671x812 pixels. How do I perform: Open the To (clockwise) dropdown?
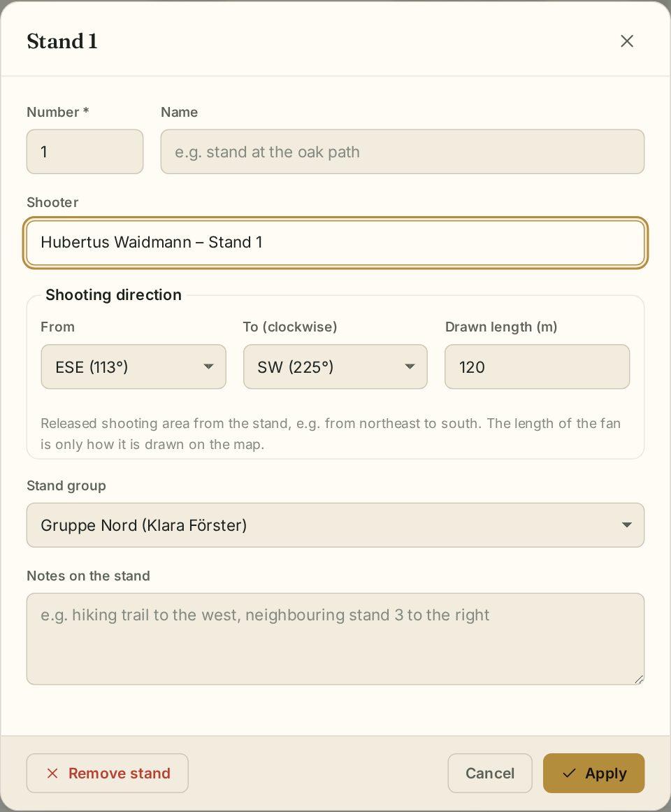pos(335,366)
